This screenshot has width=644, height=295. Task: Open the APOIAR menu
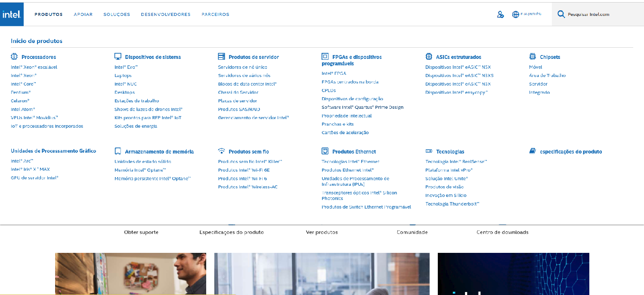pos(83,14)
